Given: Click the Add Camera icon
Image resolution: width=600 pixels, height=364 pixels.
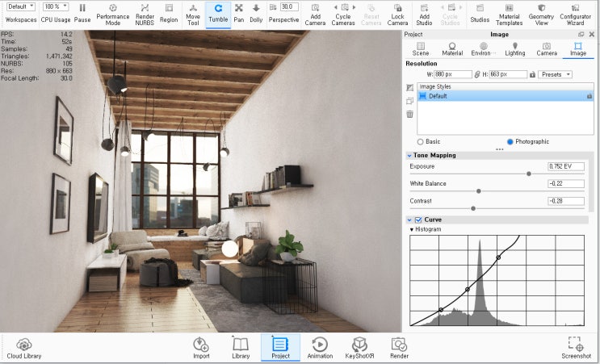Looking at the screenshot, I should click(315, 7).
